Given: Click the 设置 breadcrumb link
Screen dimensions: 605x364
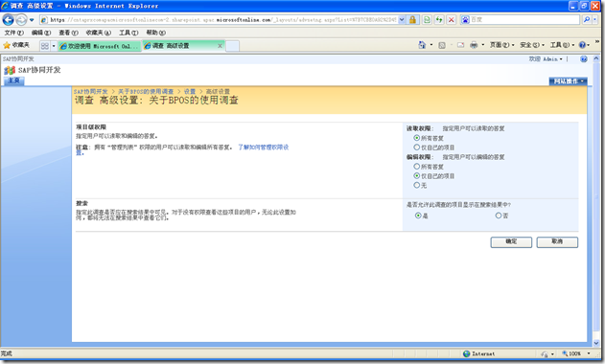Looking at the screenshot, I should click(190, 91).
